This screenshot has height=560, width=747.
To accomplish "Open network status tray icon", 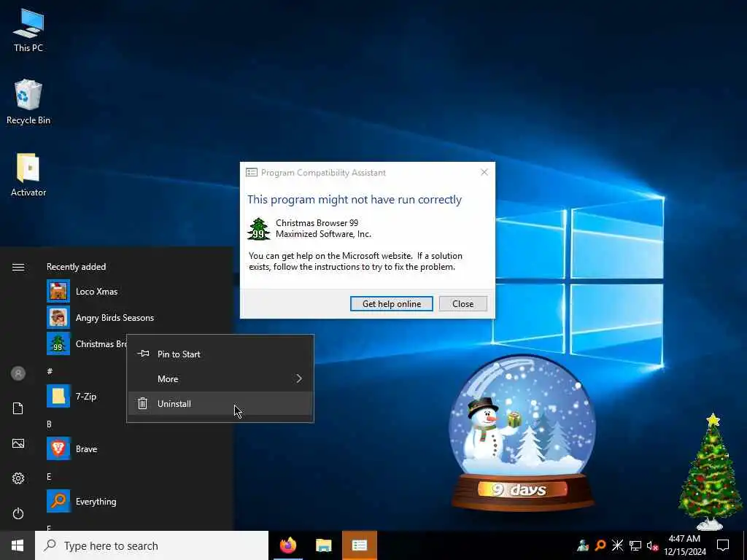I will [635, 545].
